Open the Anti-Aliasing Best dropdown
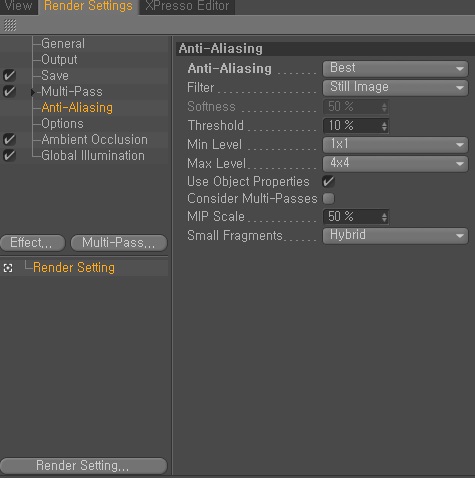Viewport: 475px width, 479px height. (395, 69)
